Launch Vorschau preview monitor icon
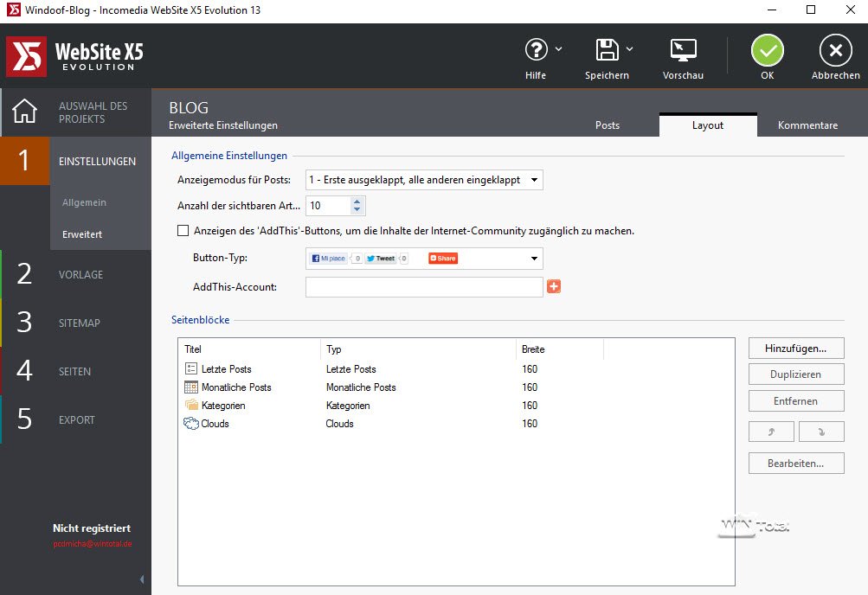Image resolution: width=868 pixels, height=595 pixels. point(683,50)
